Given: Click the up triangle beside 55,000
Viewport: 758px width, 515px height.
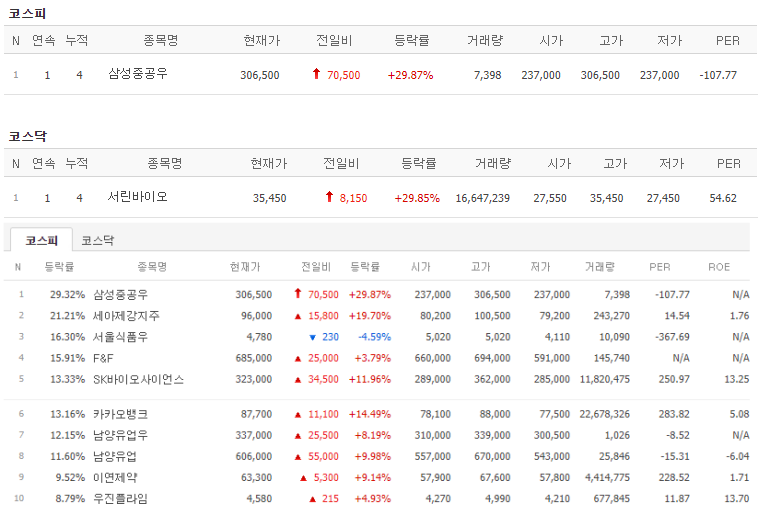Looking at the screenshot, I should [x=298, y=457].
